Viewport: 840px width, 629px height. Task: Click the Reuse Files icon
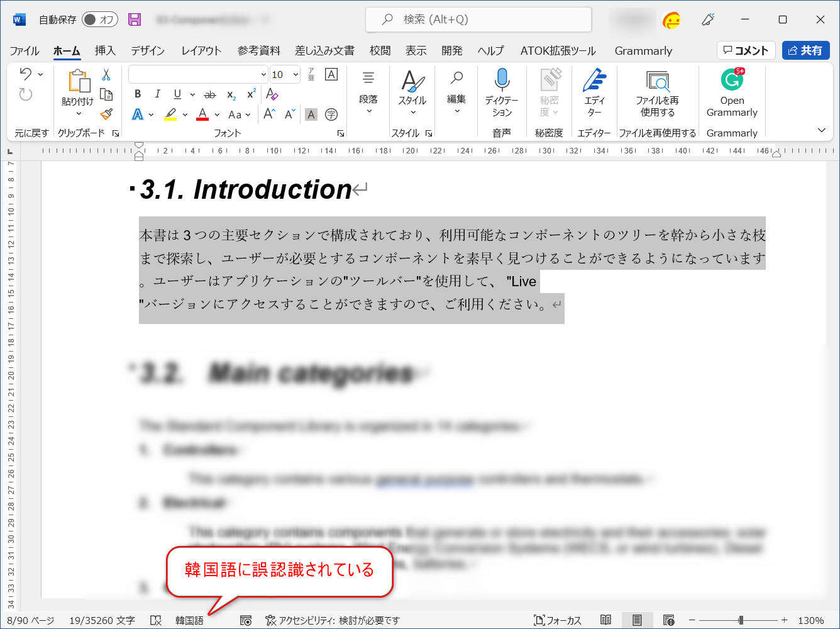(658, 81)
